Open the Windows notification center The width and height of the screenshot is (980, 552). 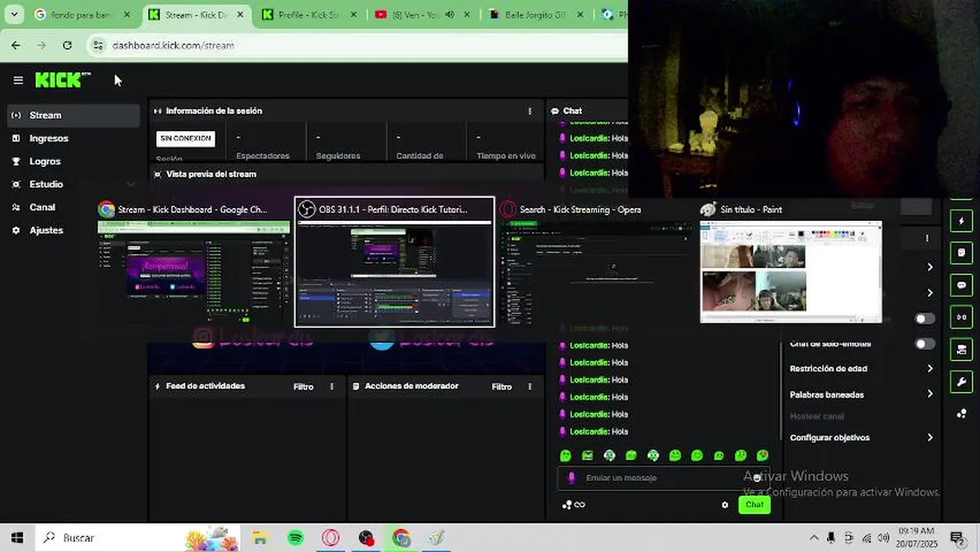point(957,538)
